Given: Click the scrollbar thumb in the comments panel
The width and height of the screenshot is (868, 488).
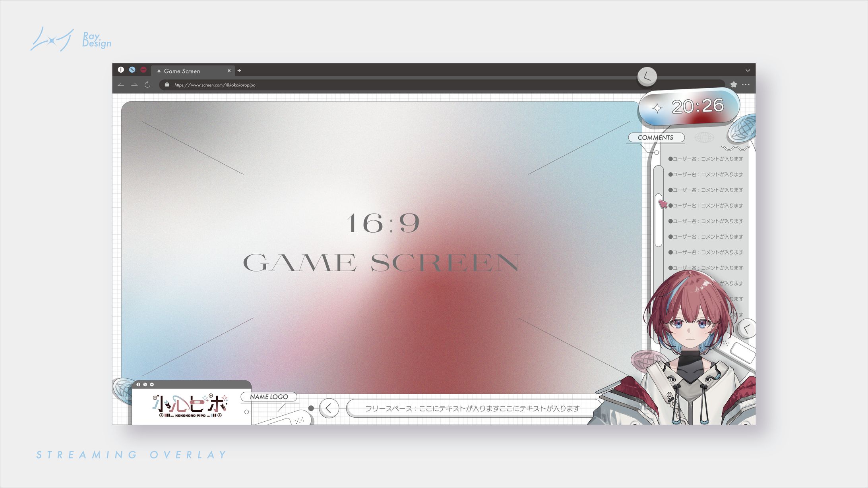Looking at the screenshot, I should pos(659,220).
